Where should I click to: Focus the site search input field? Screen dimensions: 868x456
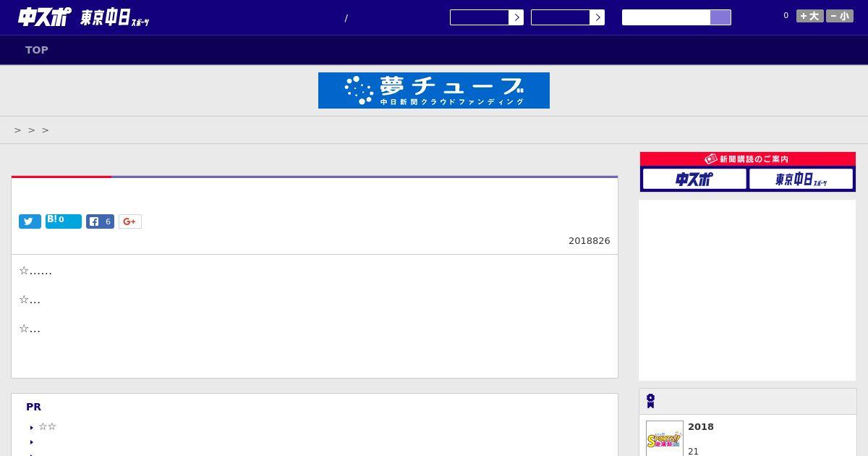click(x=666, y=17)
